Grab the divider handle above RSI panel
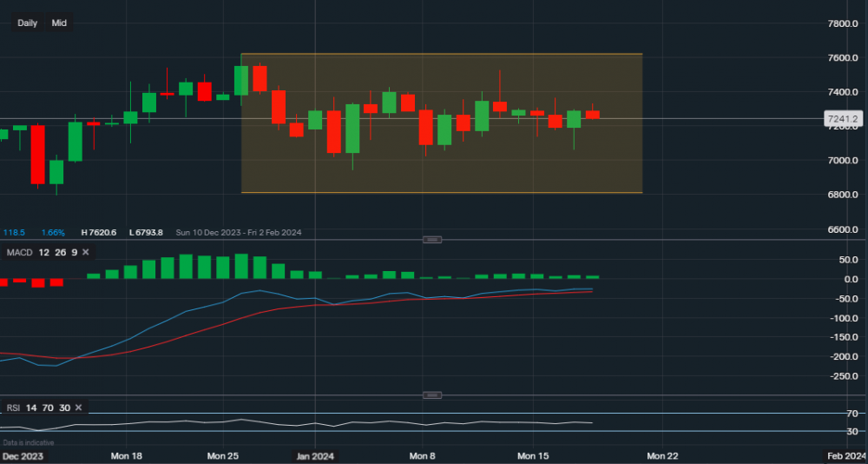Image resolution: width=868 pixels, height=464 pixels. tap(431, 395)
